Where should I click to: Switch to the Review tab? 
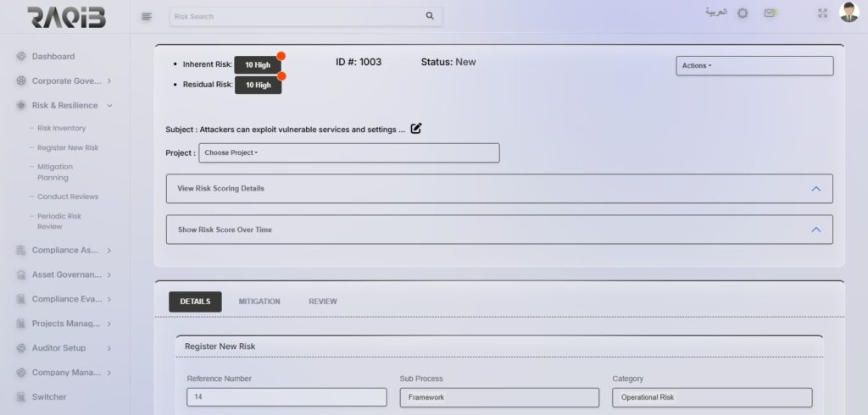click(x=322, y=302)
